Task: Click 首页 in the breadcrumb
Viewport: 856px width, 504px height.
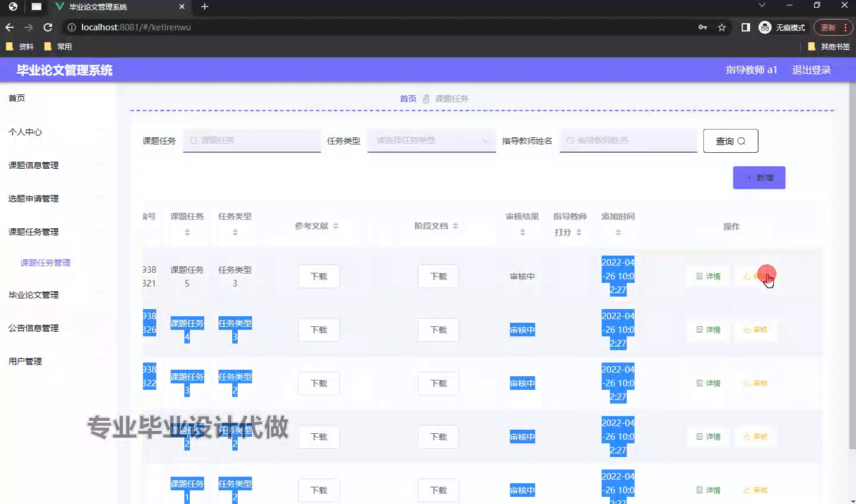Action: tap(408, 99)
